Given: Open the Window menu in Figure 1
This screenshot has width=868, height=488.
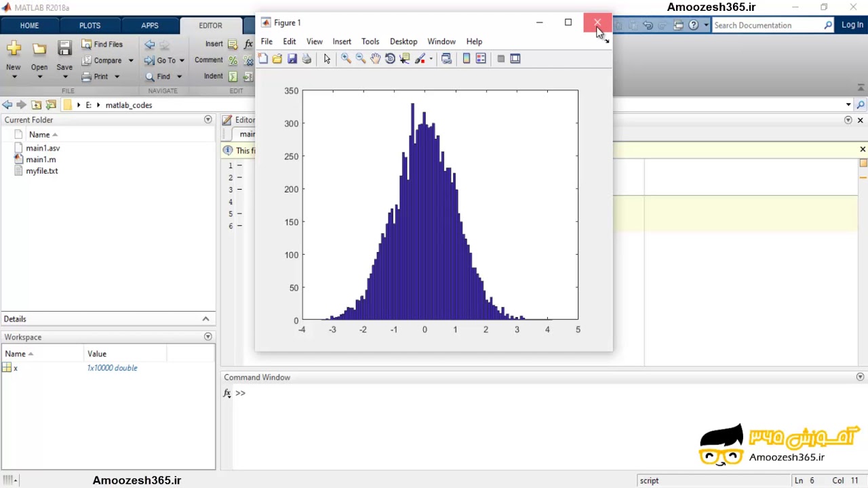Looking at the screenshot, I should click(x=441, y=41).
